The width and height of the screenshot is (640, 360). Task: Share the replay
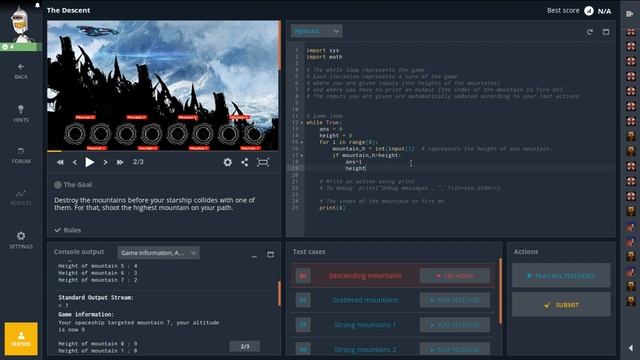tap(244, 162)
